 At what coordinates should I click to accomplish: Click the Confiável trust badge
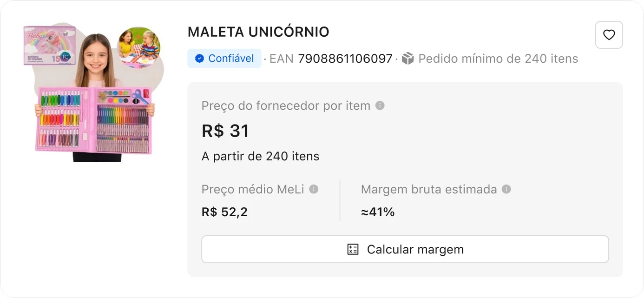224,59
